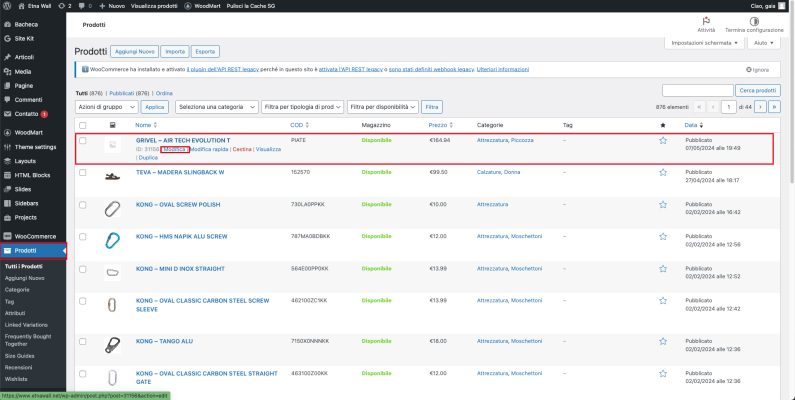Select the KONG – HMS NAPIK ALU SCREW checkbox

tap(83, 237)
